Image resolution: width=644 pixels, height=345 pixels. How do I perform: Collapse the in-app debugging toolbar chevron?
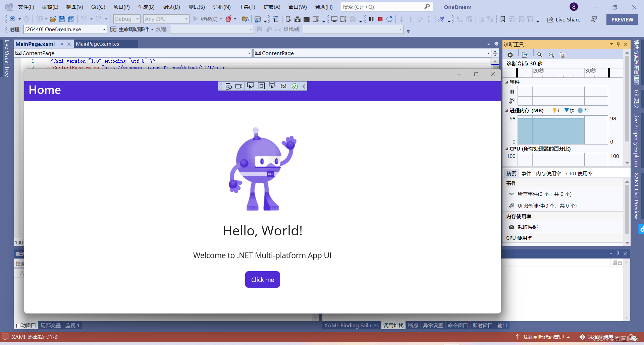click(x=304, y=86)
